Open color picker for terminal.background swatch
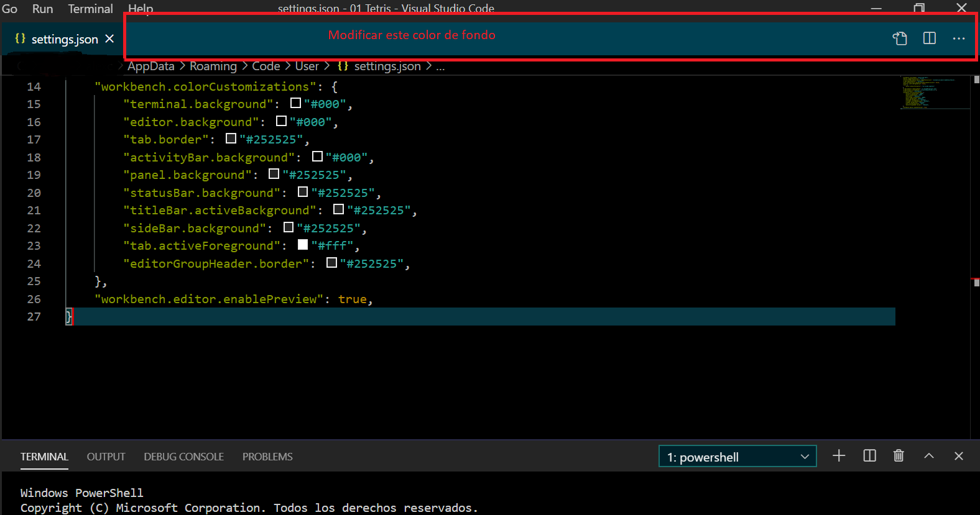This screenshot has width=980, height=515. tap(296, 103)
